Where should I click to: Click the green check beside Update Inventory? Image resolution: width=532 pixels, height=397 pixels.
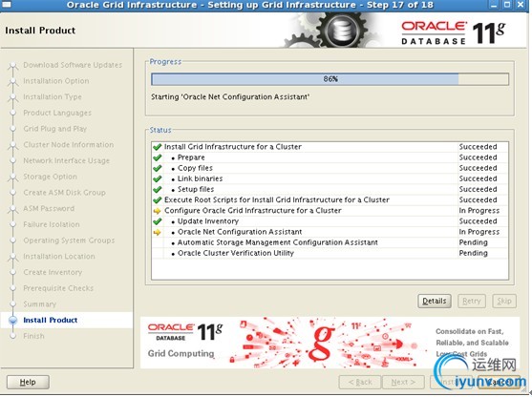[157, 221]
